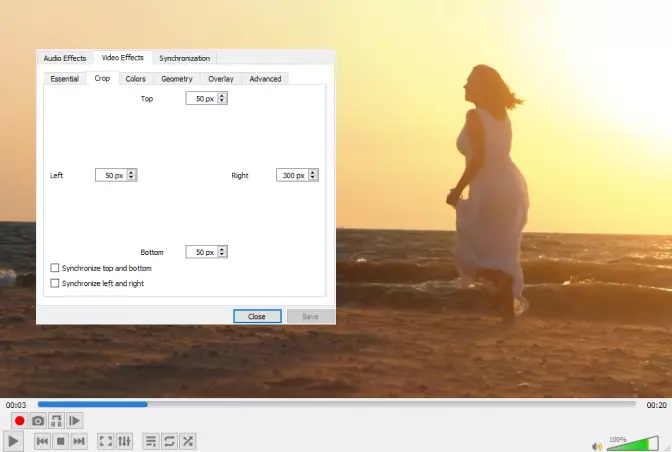Toggle shuffle random playback
The height and width of the screenshot is (452, 672).
point(188,441)
